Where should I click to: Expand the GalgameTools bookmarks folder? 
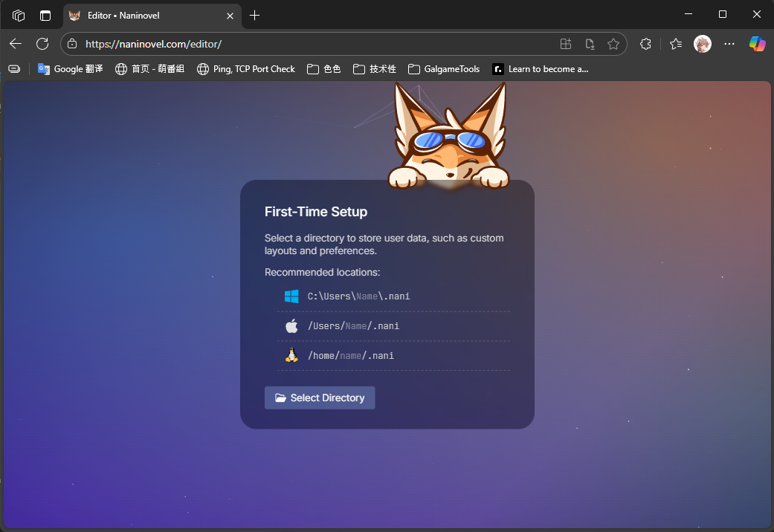444,69
